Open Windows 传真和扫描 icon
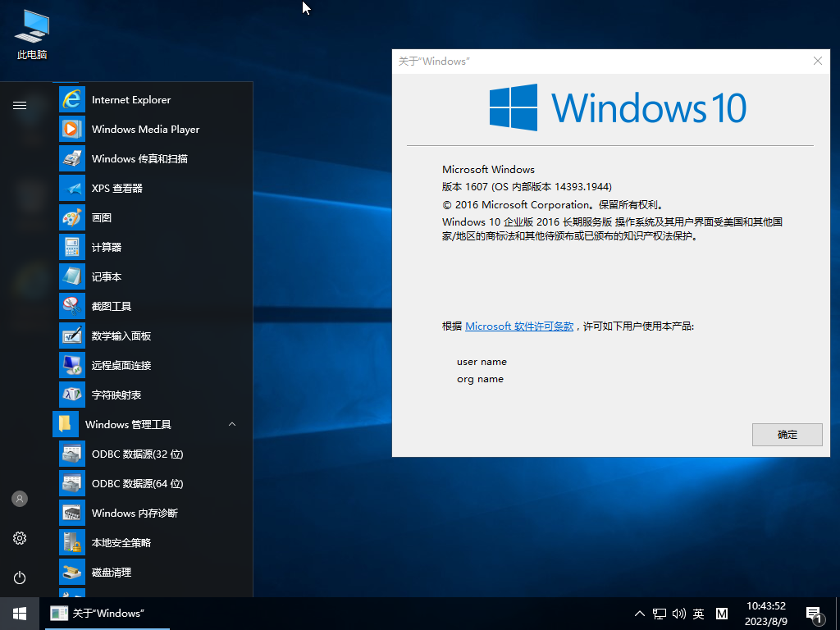This screenshot has width=840, height=630. [x=72, y=158]
